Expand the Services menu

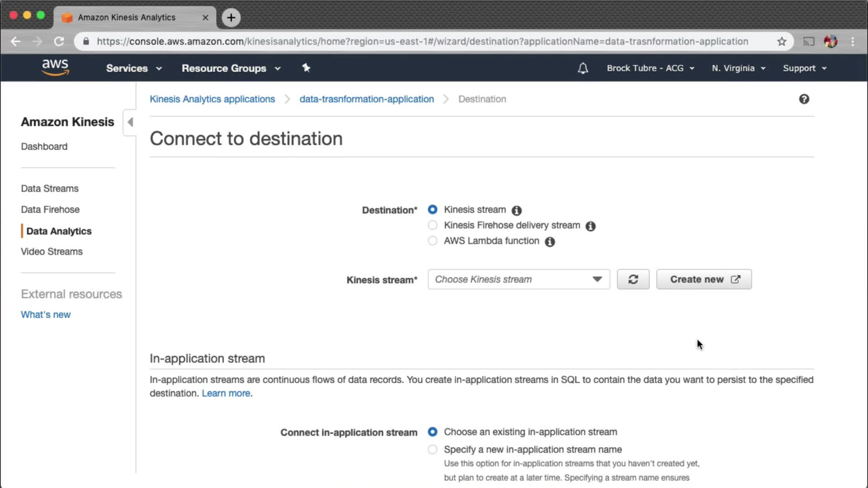pyautogui.click(x=133, y=68)
